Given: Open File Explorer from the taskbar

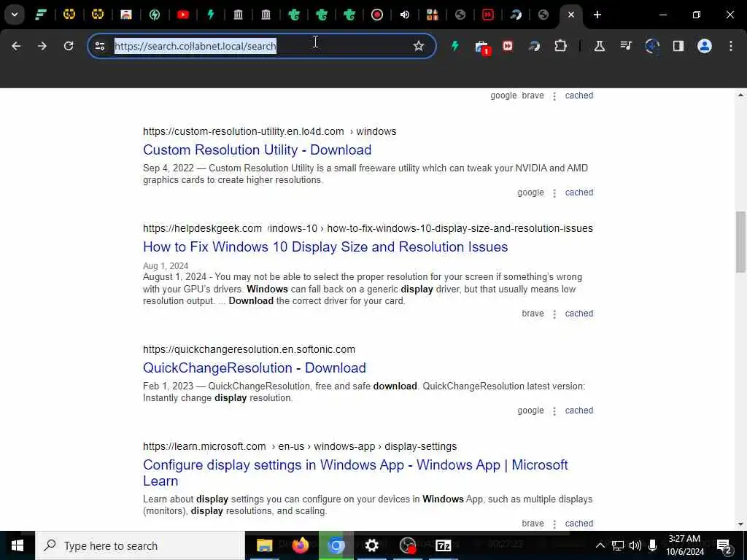Looking at the screenshot, I should pos(264,545).
